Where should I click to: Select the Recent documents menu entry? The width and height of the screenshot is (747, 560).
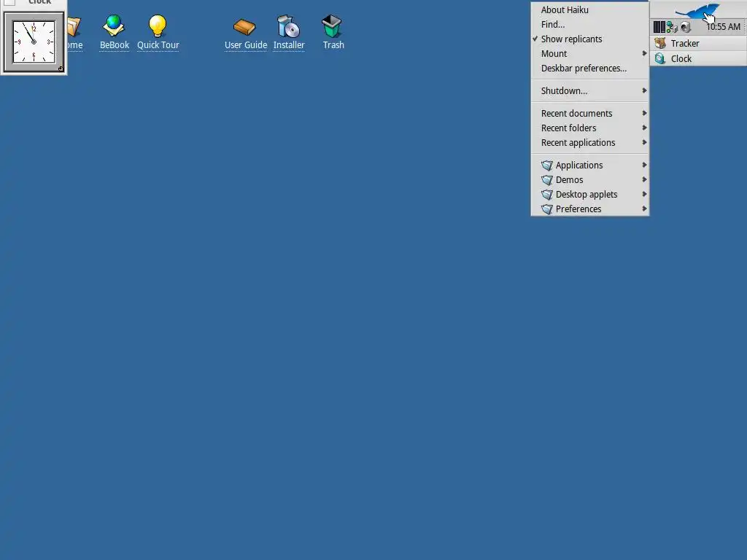click(590, 113)
